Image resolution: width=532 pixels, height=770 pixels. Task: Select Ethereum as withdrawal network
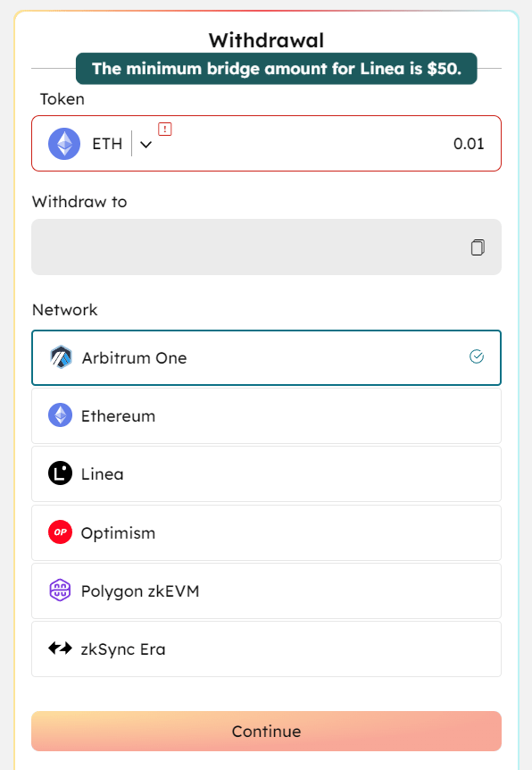coord(267,416)
